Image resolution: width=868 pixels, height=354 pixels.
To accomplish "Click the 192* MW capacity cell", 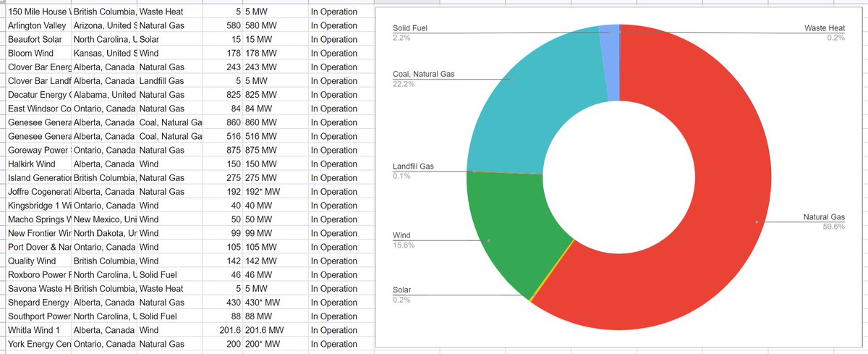I will [x=275, y=192].
